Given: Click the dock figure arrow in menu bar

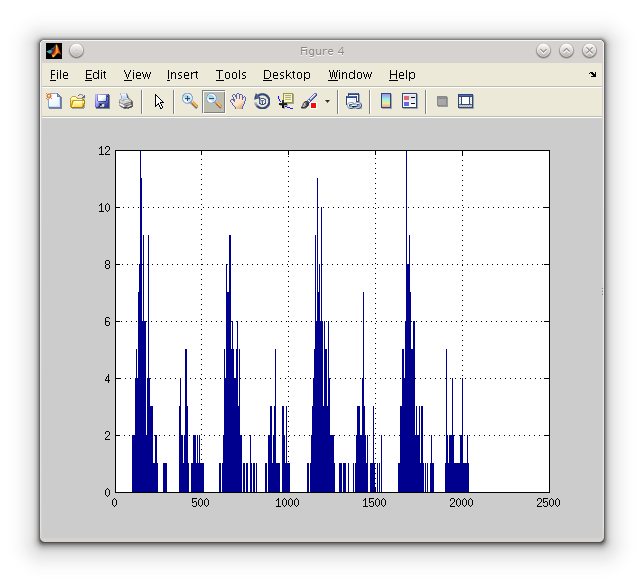Looking at the screenshot, I should point(592,75).
